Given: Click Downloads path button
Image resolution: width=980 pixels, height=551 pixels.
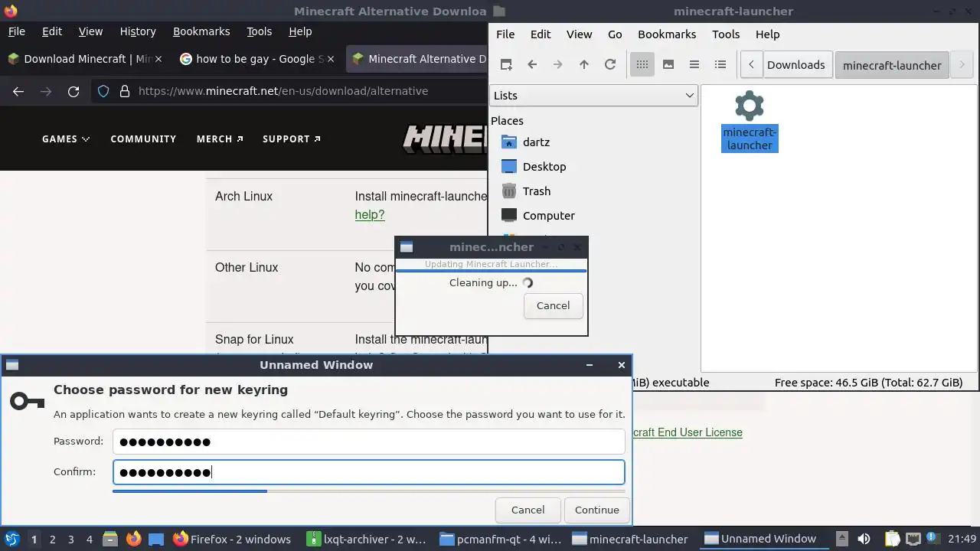Looking at the screenshot, I should [x=795, y=65].
